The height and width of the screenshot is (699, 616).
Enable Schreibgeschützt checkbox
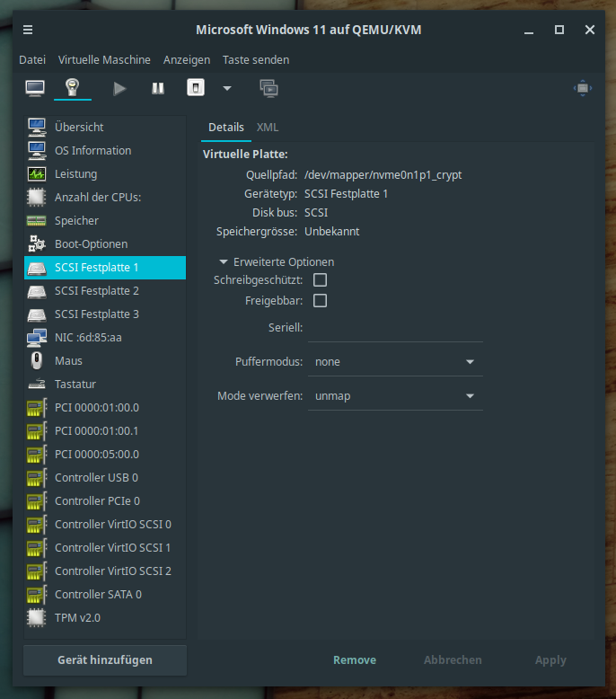pyautogui.click(x=320, y=280)
